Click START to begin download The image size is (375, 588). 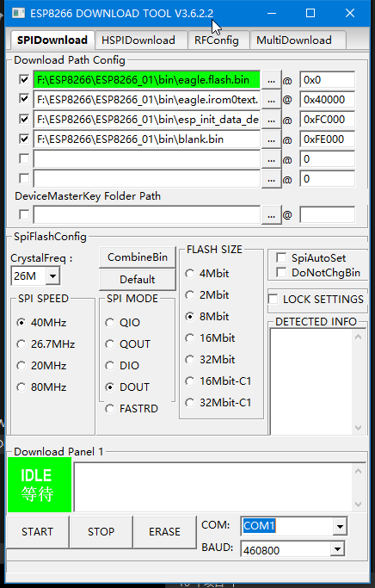[x=38, y=532]
